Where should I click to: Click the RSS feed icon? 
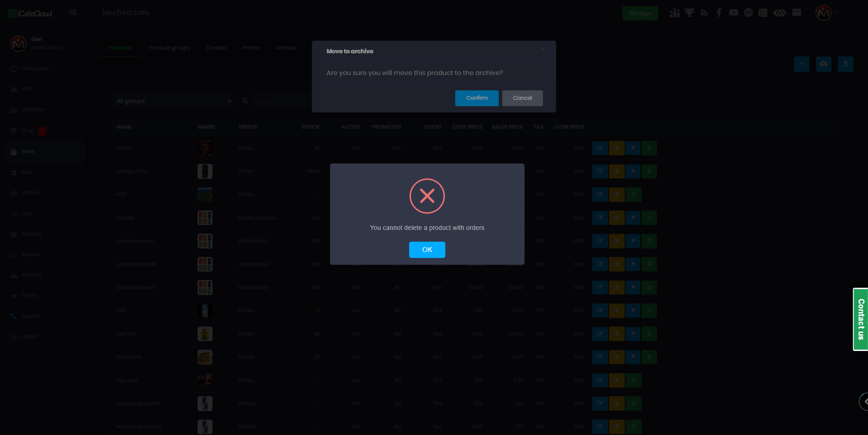(704, 13)
